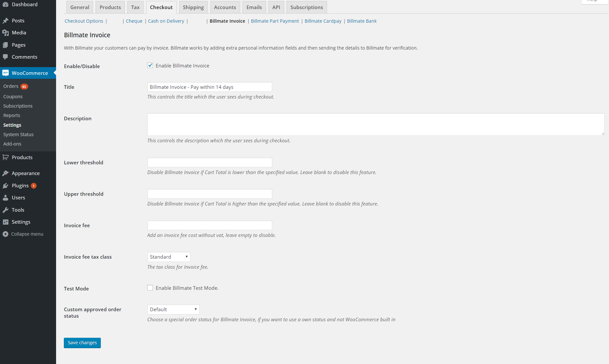The image size is (609, 364).
Task: Open the Cash on Delivery link
Action: [166, 21]
